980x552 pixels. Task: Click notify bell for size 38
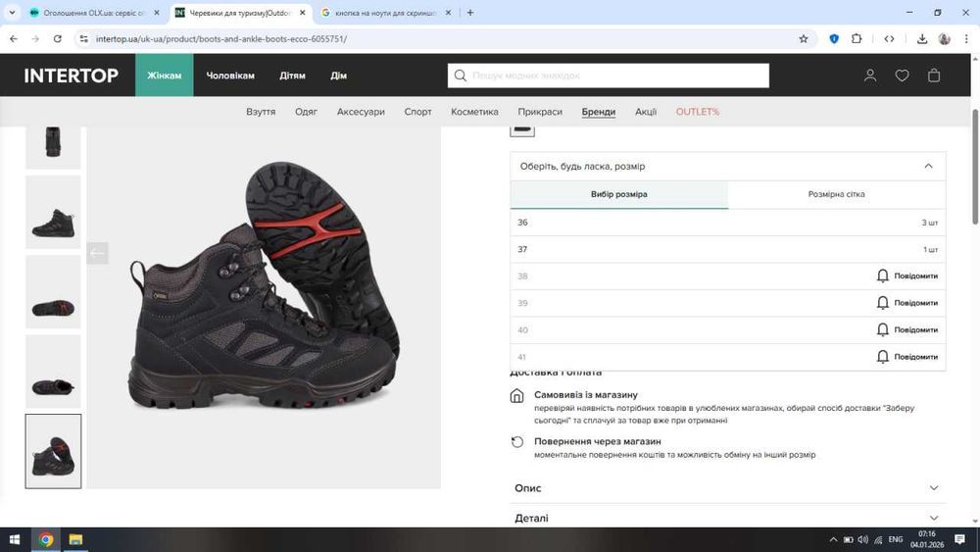(882, 276)
